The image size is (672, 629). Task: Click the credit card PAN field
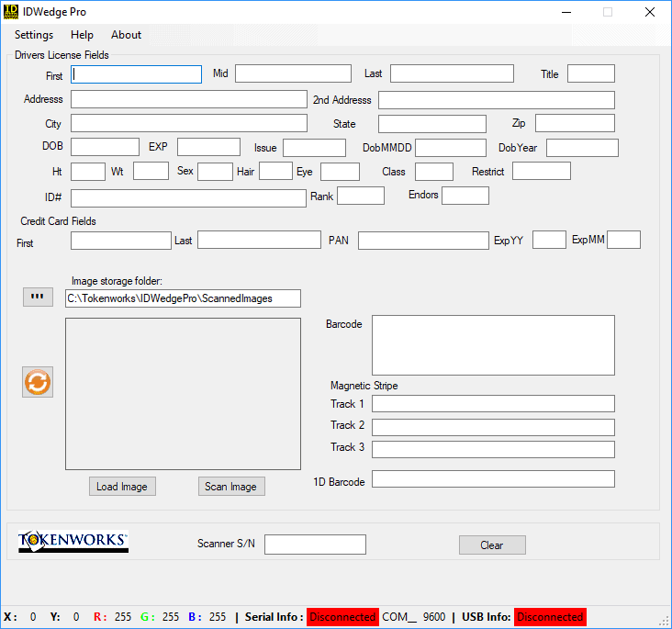tap(423, 241)
